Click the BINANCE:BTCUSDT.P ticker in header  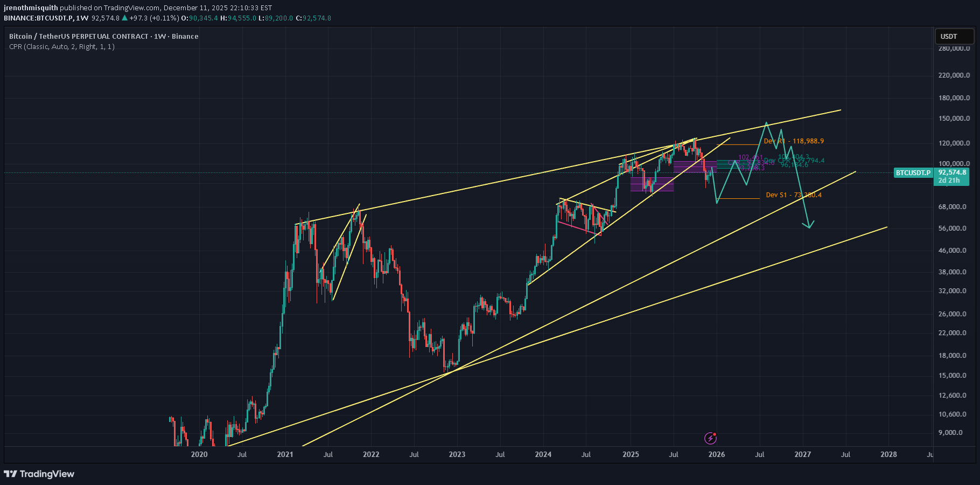[x=38, y=18]
